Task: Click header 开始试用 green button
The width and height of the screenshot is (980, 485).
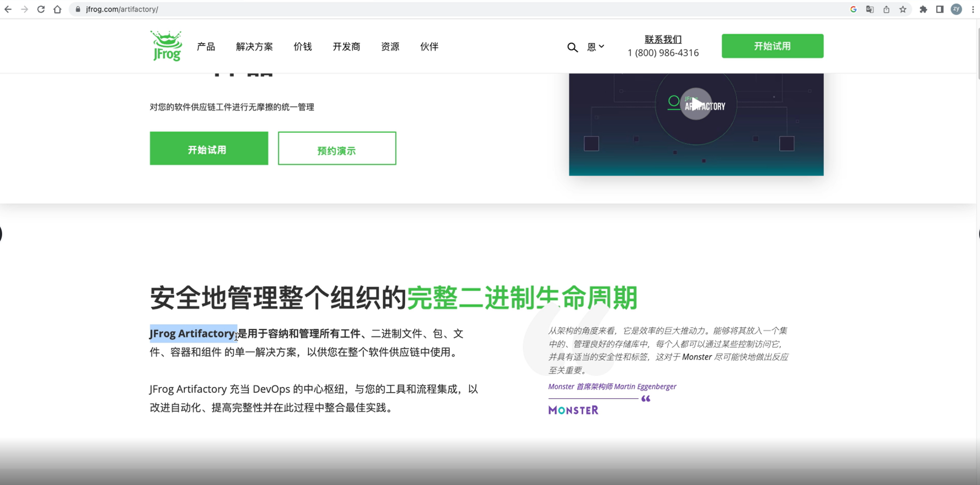Action: [772, 46]
